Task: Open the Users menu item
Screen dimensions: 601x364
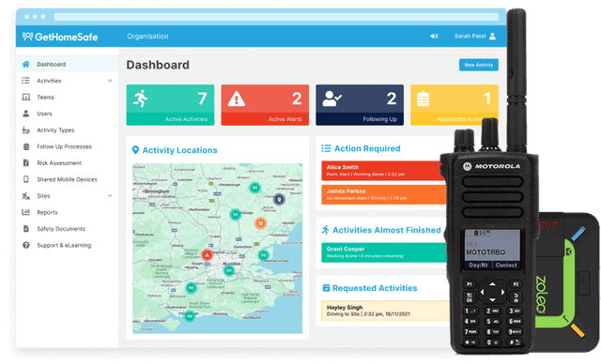Action: coord(67,114)
